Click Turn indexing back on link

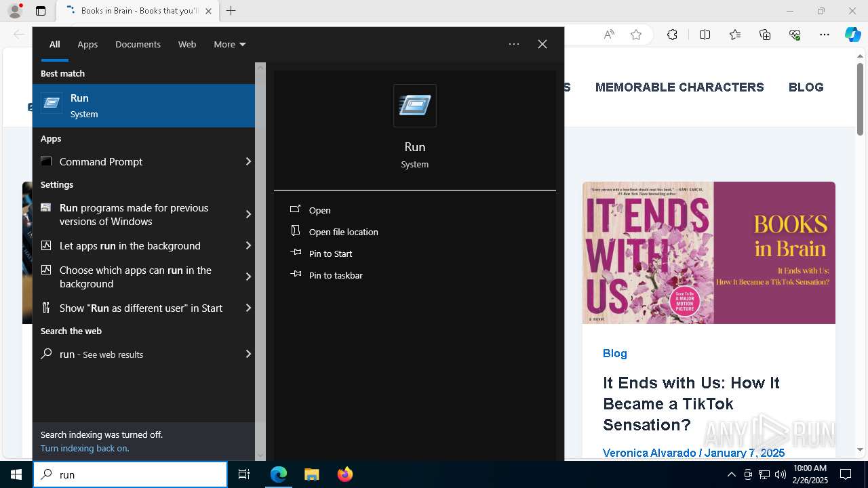click(x=85, y=448)
